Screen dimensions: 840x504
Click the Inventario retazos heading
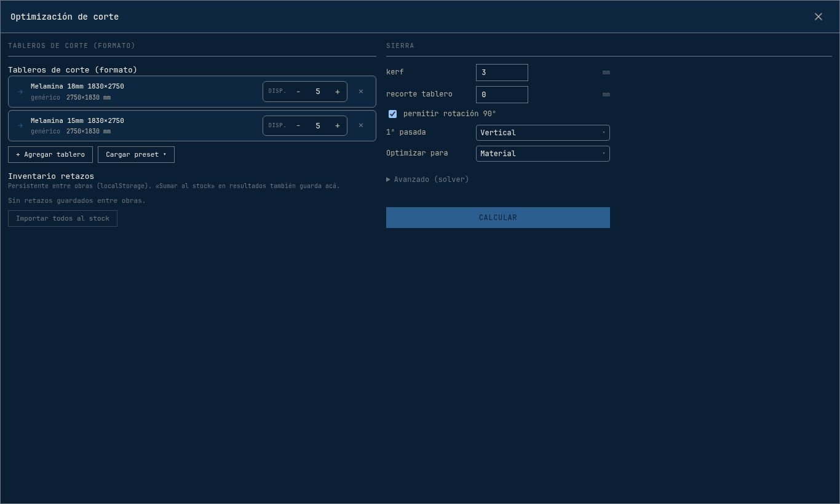point(51,176)
